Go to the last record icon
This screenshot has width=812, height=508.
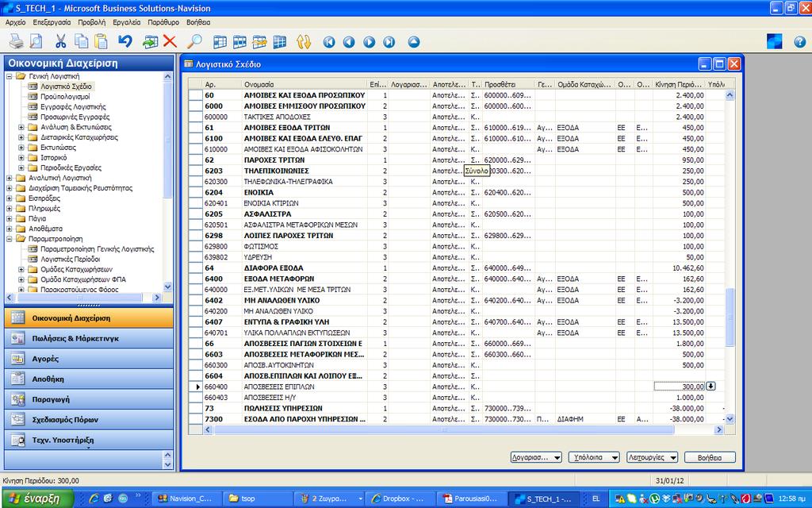click(389, 42)
